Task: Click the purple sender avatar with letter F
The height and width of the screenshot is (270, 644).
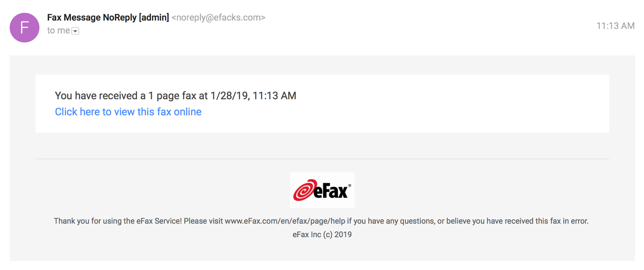Action: (x=25, y=28)
